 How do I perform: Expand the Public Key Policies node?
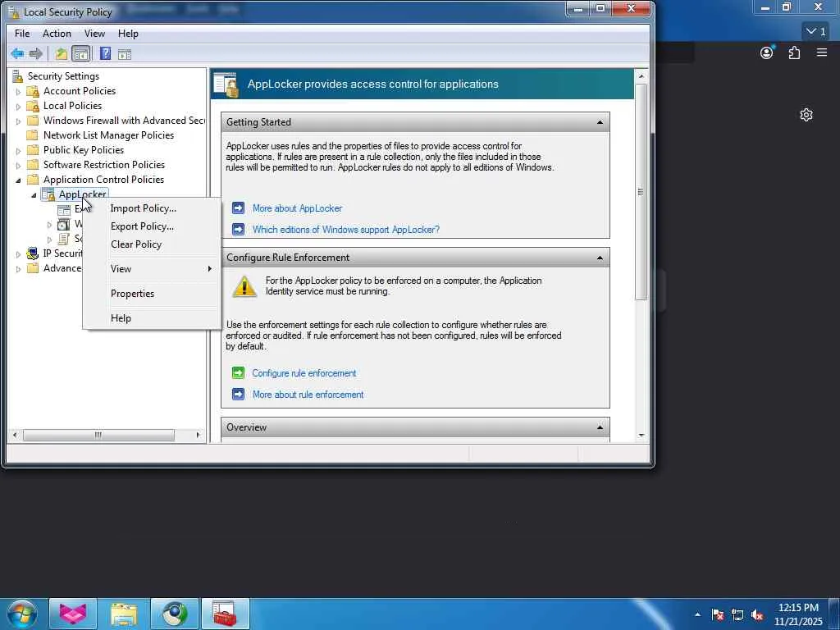[18, 151]
